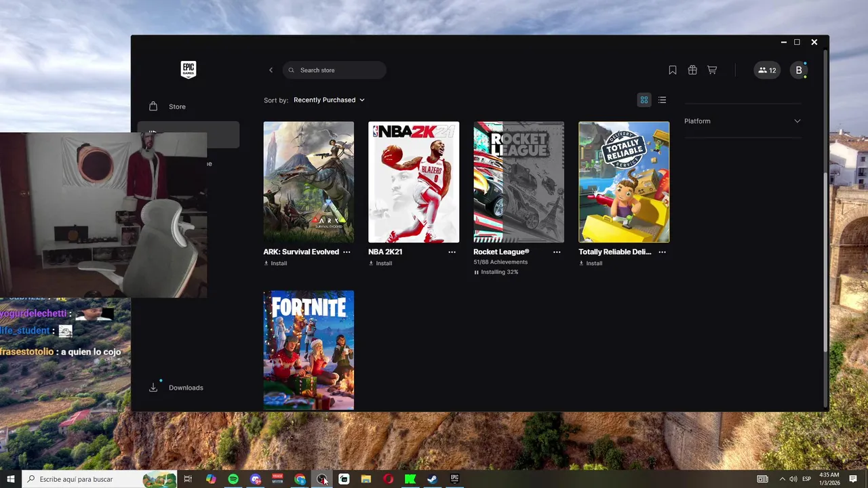Open the volume control in tray
This screenshot has height=488, width=868.
(x=793, y=479)
